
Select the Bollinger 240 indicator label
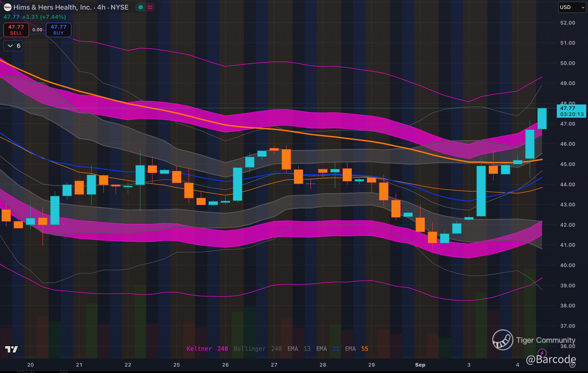click(258, 349)
